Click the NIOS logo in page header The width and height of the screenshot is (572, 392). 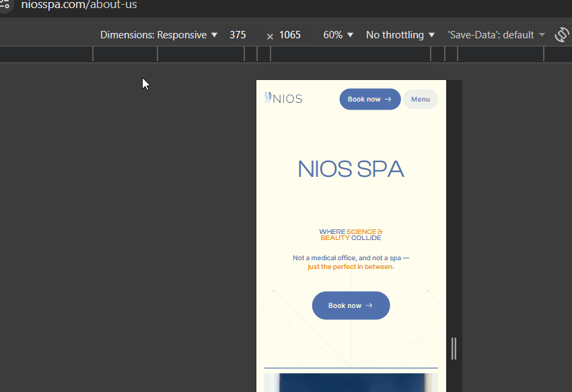tap(283, 99)
